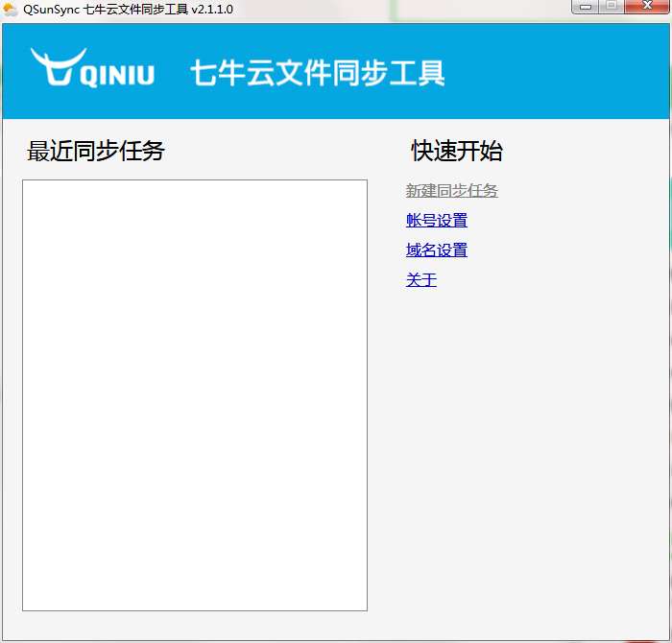
Task: Close the QSunSync window
Action: pyautogui.click(x=647, y=8)
